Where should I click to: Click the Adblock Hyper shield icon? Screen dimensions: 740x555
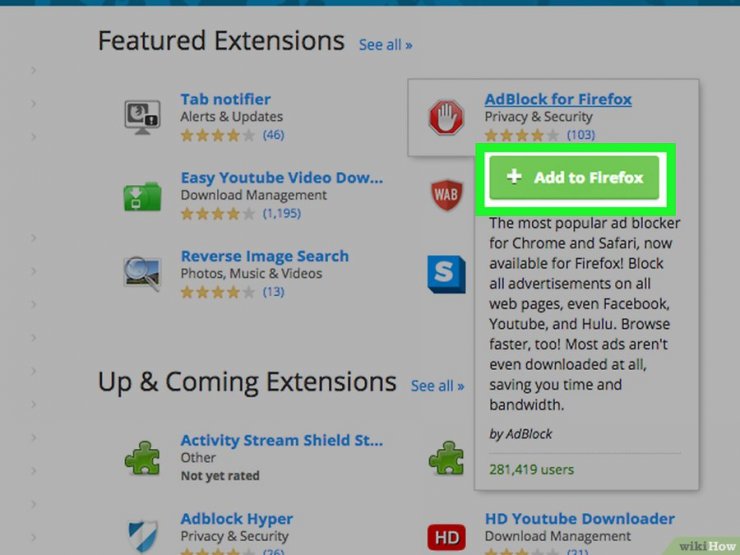143,536
